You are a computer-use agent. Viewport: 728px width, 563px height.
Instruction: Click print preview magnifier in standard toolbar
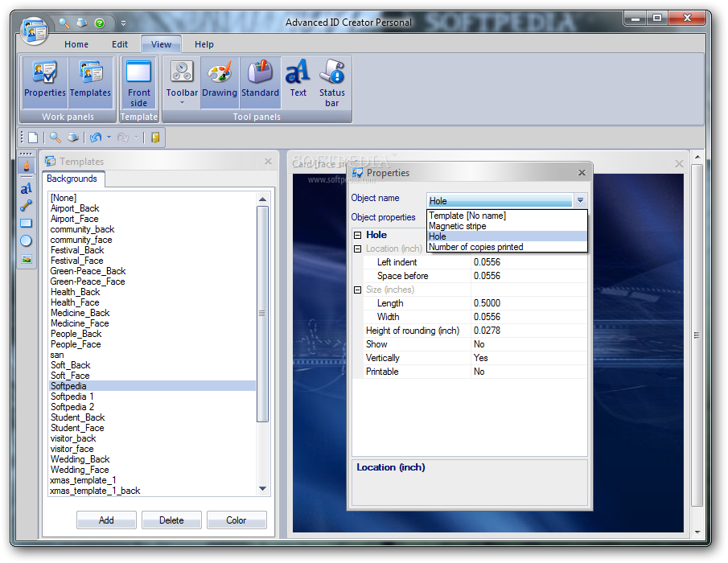(x=56, y=138)
